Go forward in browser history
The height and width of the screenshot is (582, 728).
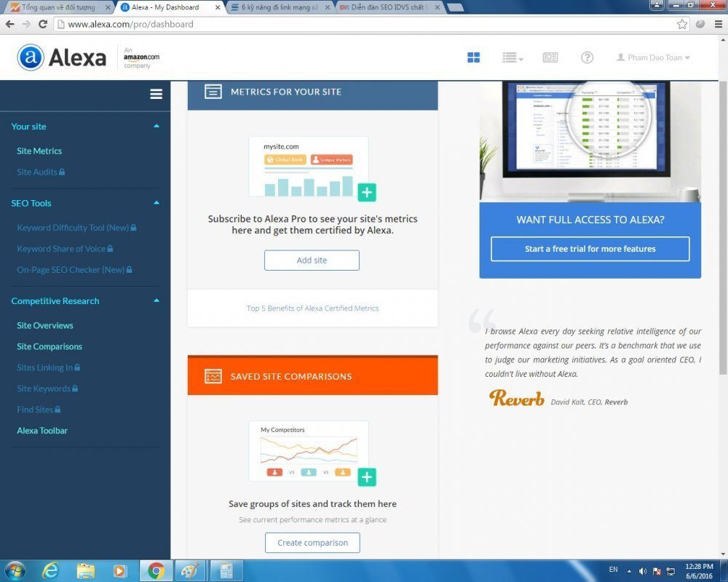point(26,24)
